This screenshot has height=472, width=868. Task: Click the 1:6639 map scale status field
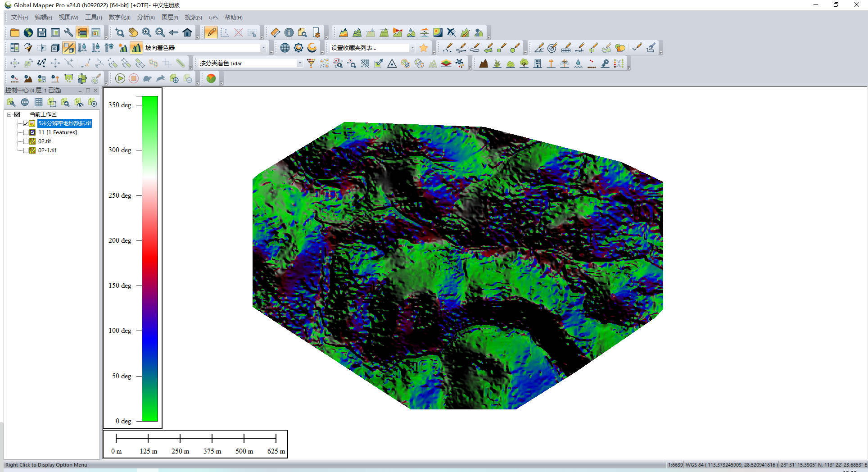click(675, 465)
